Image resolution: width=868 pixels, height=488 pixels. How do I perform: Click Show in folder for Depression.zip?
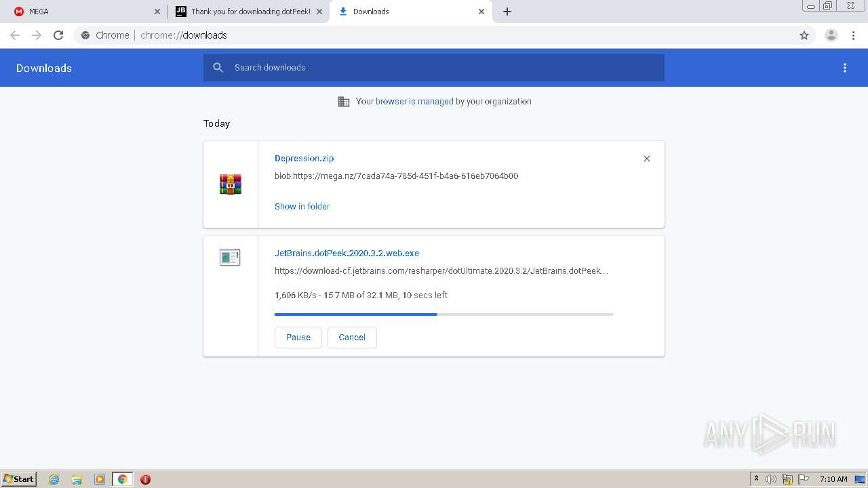click(x=302, y=206)
